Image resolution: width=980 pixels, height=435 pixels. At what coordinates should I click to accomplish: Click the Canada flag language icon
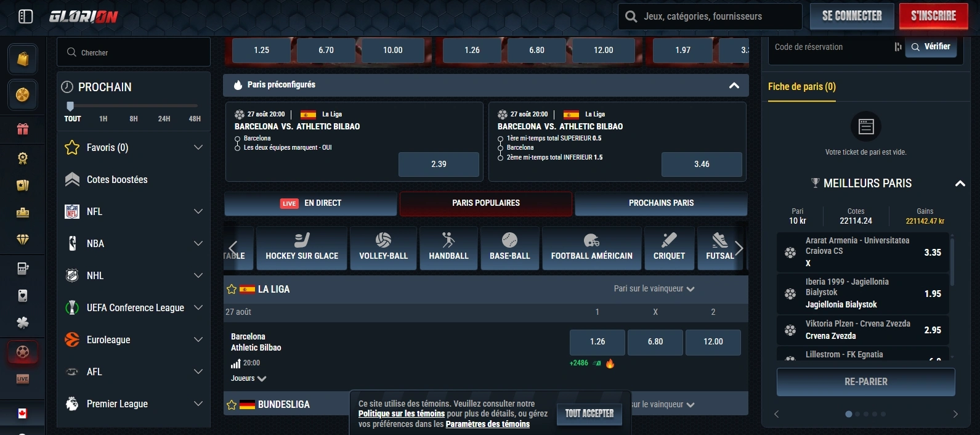(x=23, y=413)
